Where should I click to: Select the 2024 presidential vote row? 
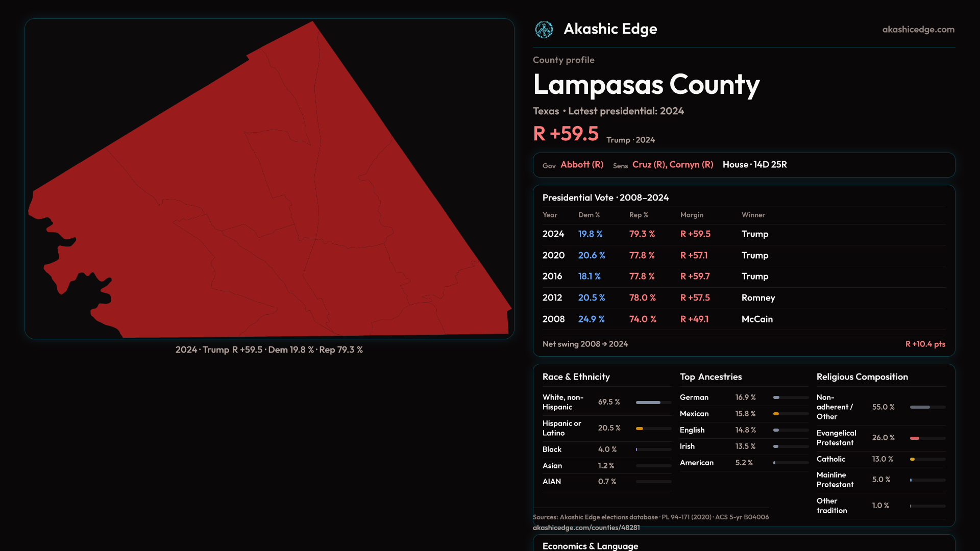(743, 234)
